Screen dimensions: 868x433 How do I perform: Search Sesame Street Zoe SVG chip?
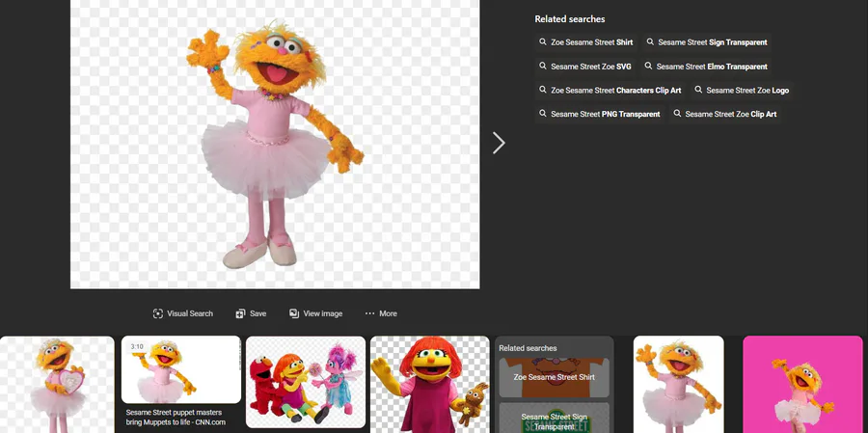pyautogui.click(x=585, y=67)
